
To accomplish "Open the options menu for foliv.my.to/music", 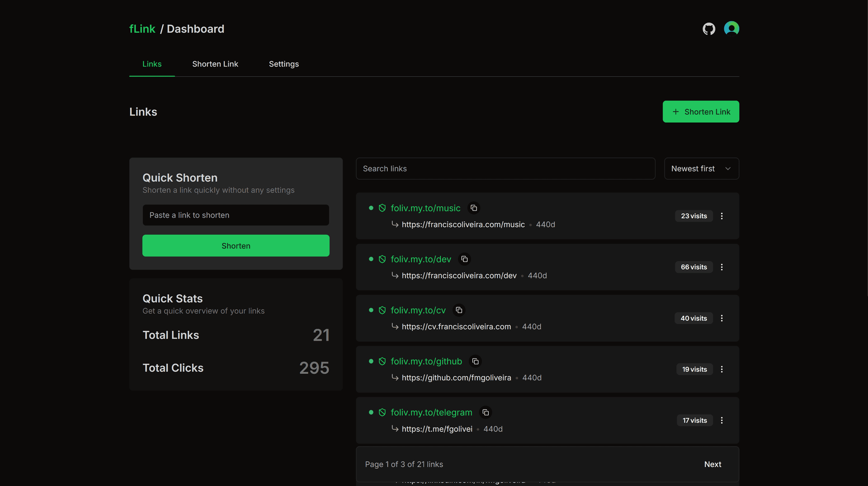I will [x=722, y=216].
